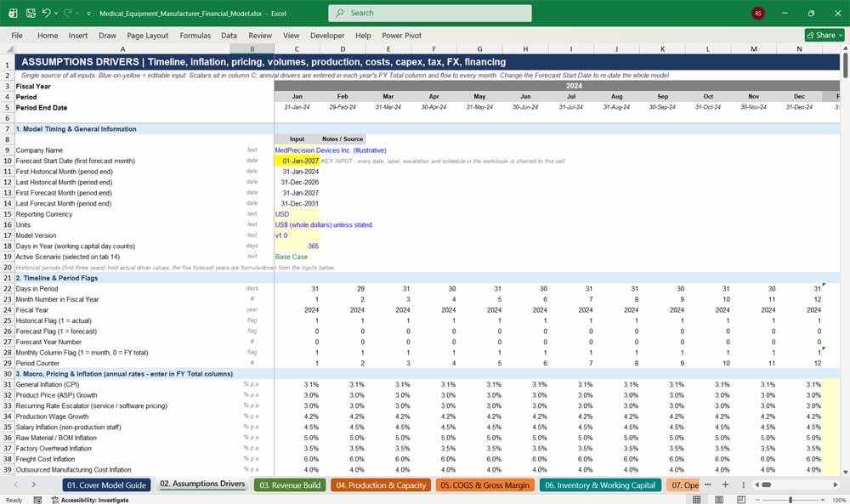Switch to 03. Revenue Build sheet
Viewport: 850px width, 504px height.
click(290, 485)
